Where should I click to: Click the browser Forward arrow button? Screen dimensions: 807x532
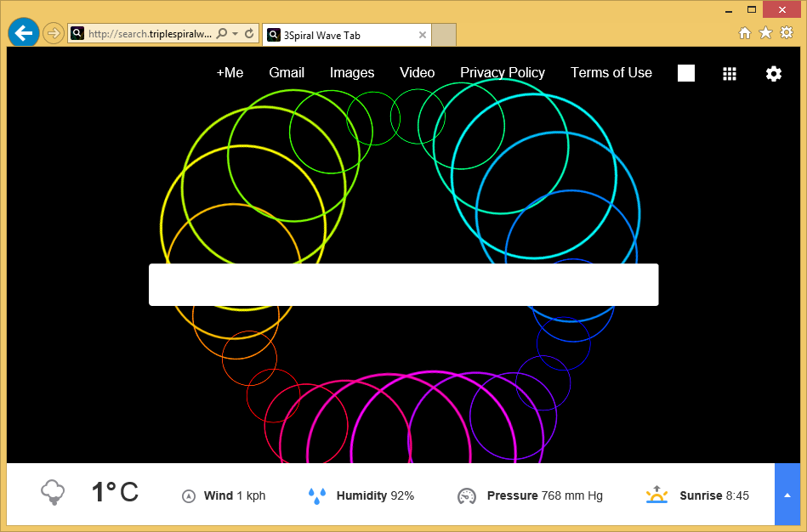tap(53, 33)
